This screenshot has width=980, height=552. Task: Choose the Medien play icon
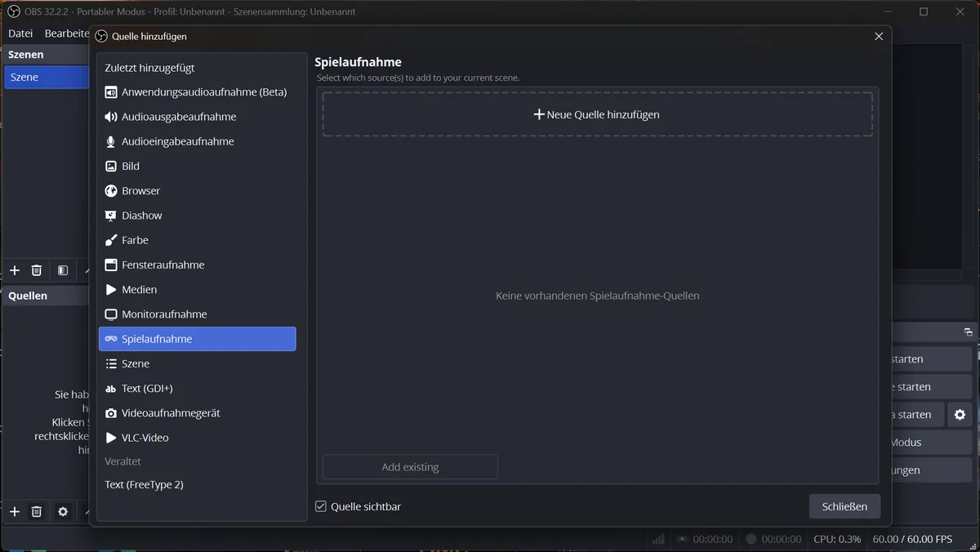coord(111,290)
